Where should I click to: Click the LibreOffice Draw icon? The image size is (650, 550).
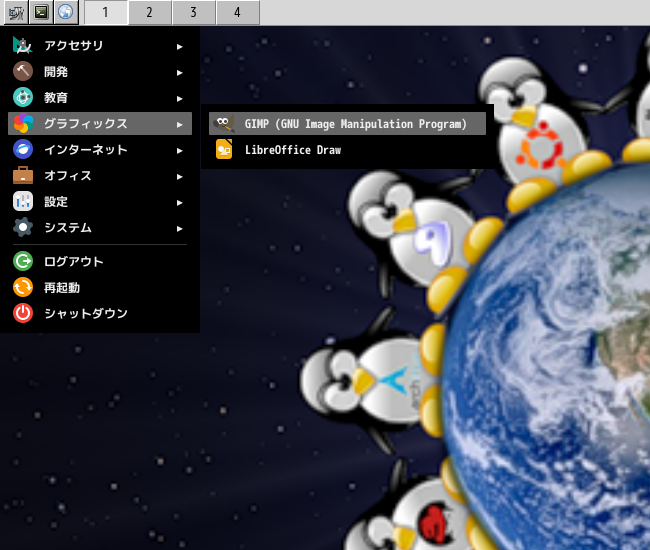(x=224, y=150)
